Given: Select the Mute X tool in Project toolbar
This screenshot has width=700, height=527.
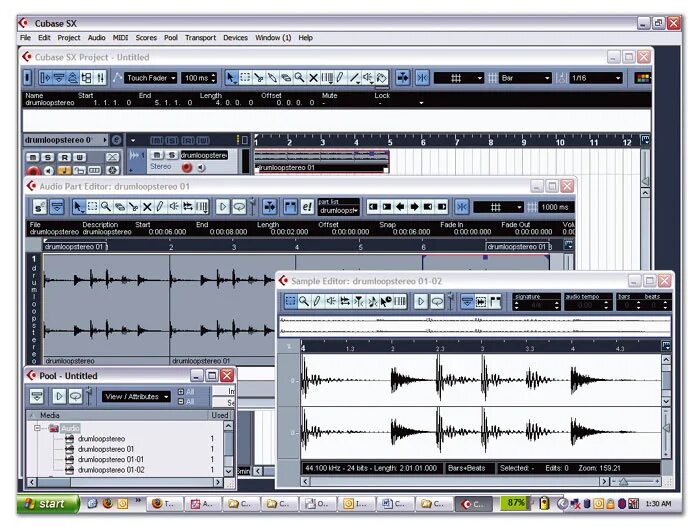Looking at the screenshot, I should point(313,78).
